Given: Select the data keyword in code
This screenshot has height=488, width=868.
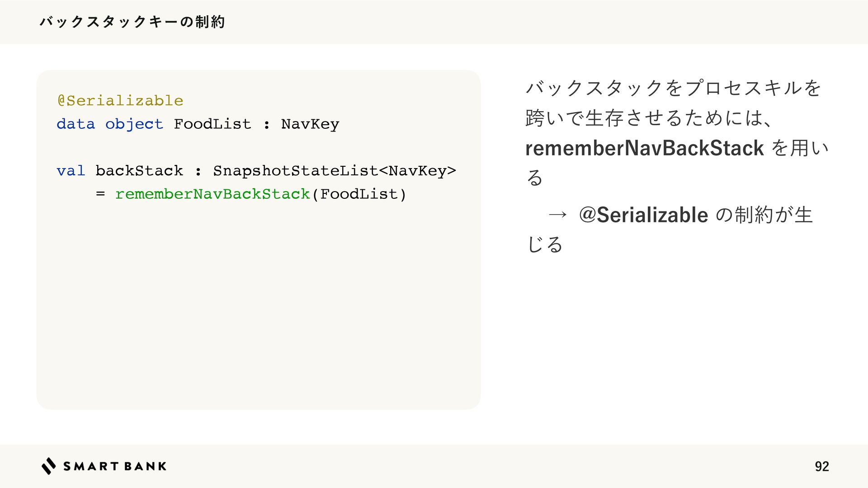Looking at the screenshot, I should click(x=76, y=124).
